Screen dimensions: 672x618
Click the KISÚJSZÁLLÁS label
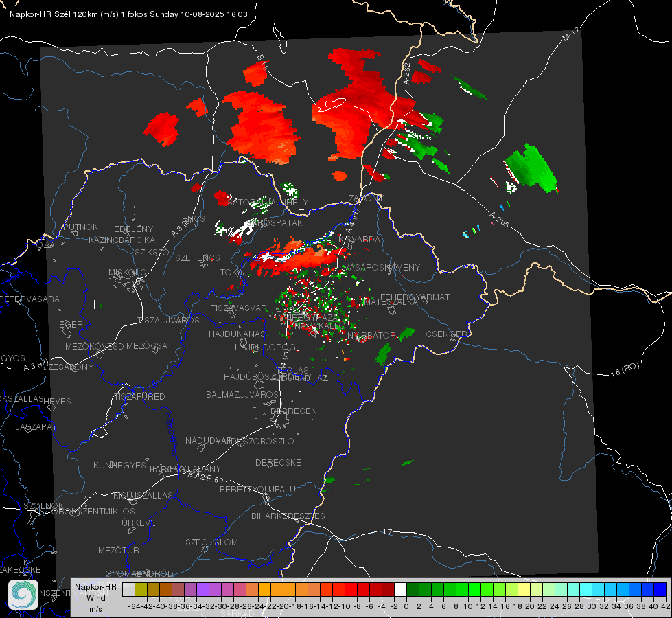[143, 496]
